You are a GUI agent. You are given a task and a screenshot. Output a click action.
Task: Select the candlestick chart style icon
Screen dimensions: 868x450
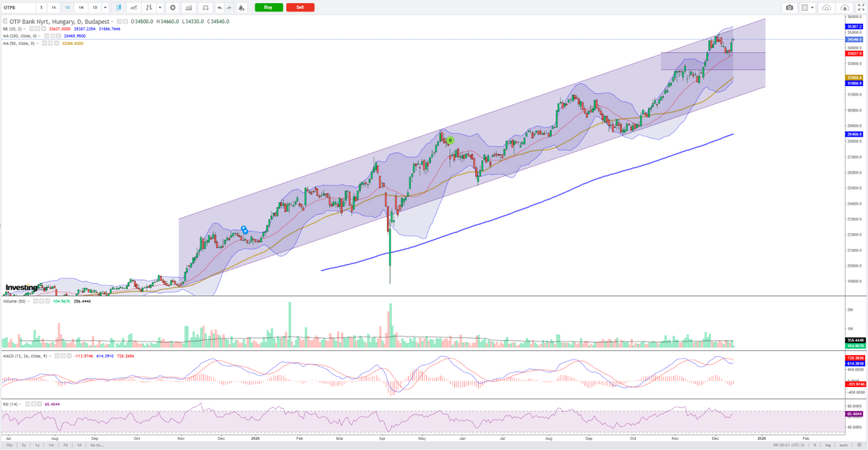tap(116, 7)
